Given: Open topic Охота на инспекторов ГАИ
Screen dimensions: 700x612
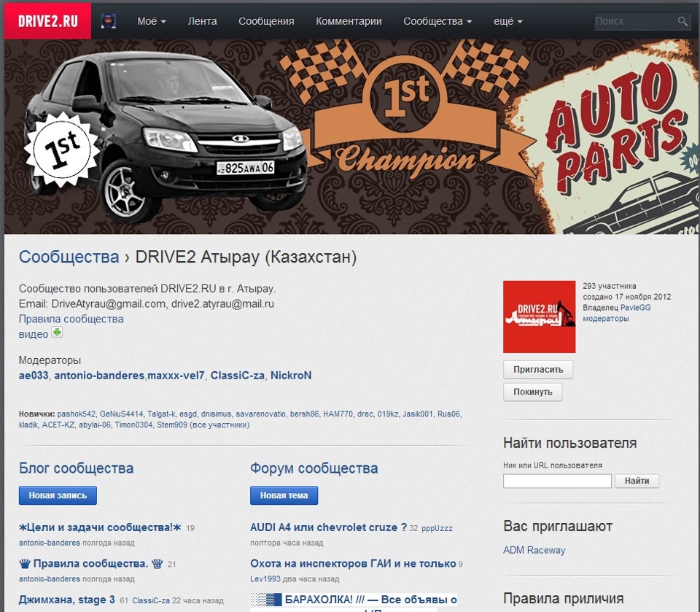Looking at the screenshot, I should click(x=353, y=563).
